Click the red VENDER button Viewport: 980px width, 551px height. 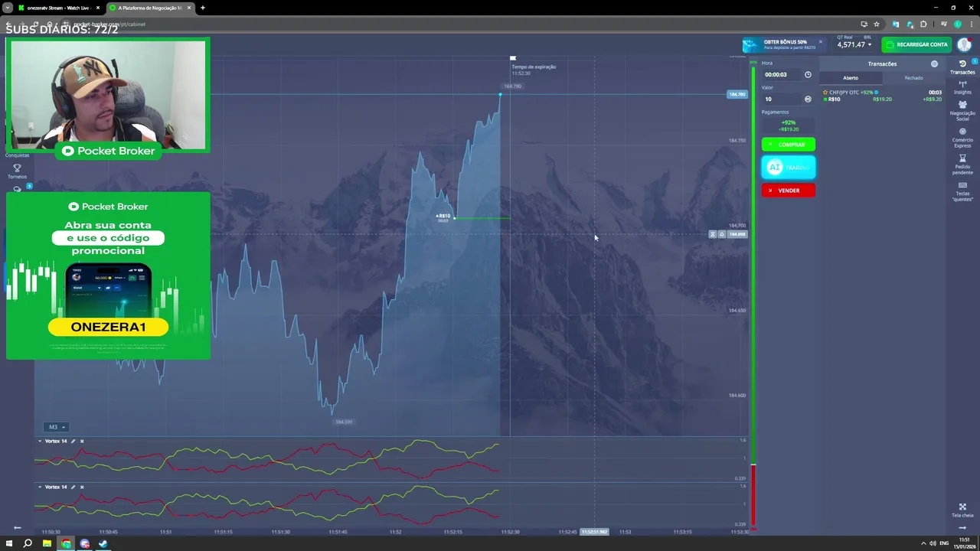pos(788,191)
